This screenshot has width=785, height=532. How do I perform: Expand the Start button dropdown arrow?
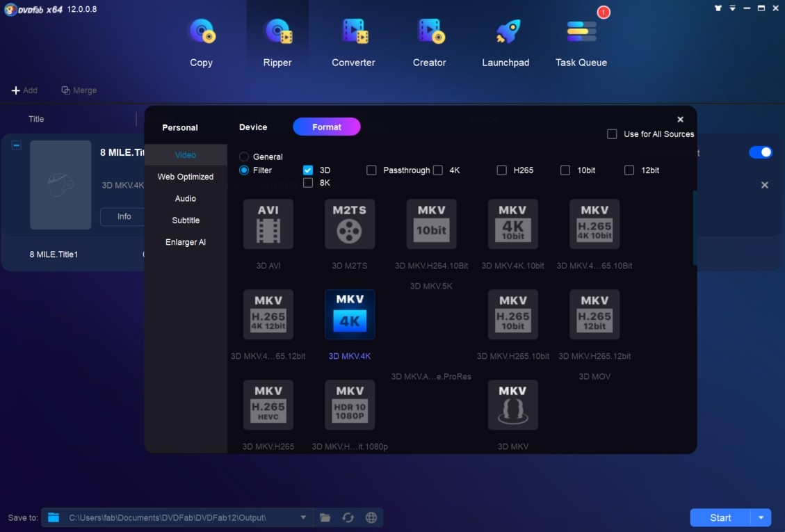tap(761, 517)
